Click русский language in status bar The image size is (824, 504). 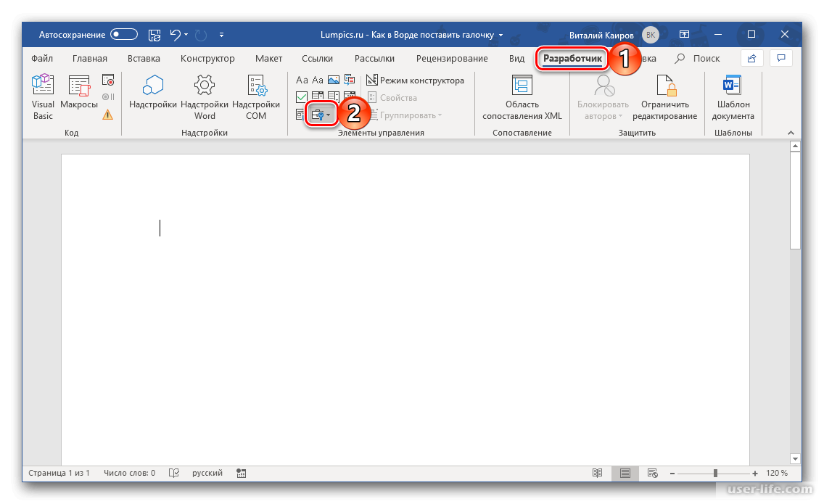pos(207,473)
